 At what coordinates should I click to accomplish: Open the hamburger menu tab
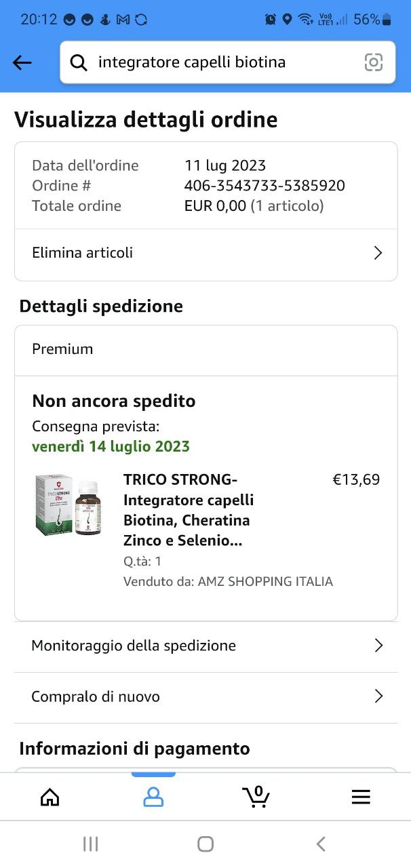coord(361,797)
